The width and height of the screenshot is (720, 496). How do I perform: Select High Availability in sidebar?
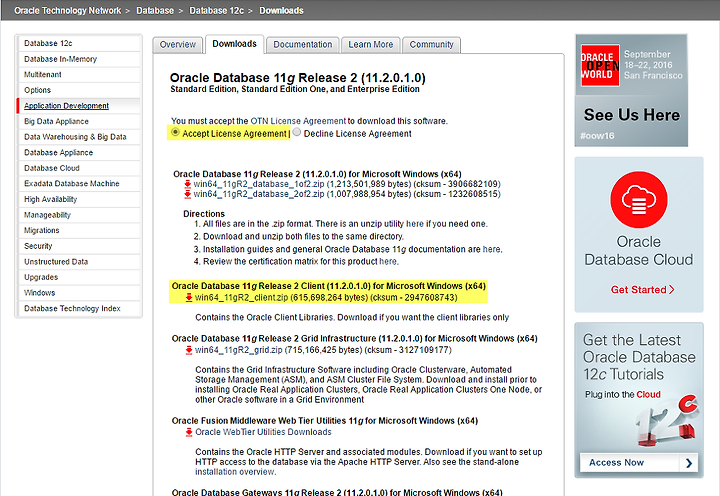coord(79,199)
